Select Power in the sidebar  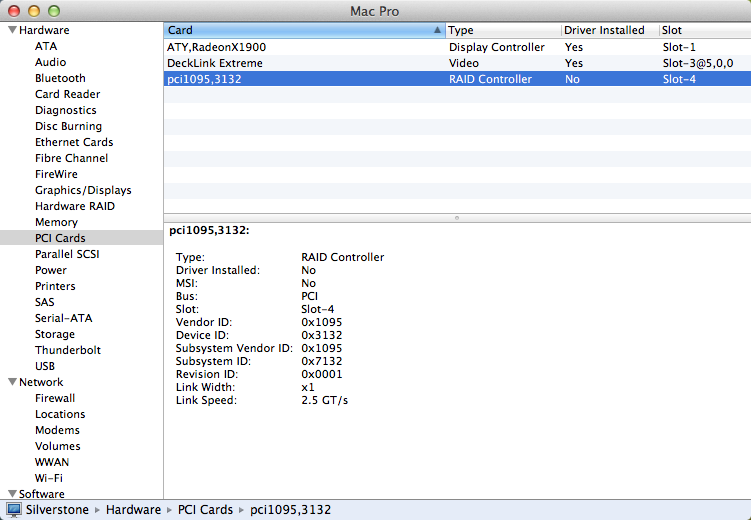click(x=51, y=270)
